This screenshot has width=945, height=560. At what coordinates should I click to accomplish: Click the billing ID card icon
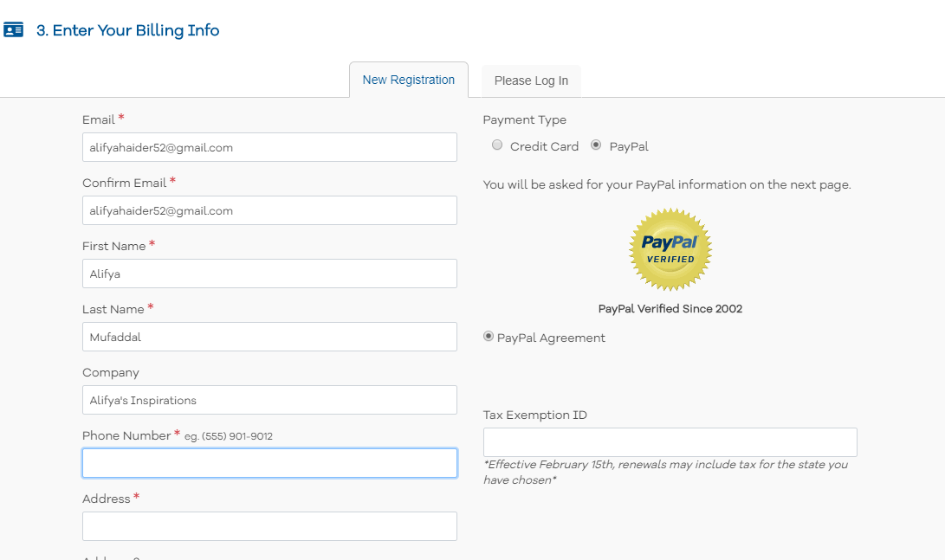click(x=13, y=30)
